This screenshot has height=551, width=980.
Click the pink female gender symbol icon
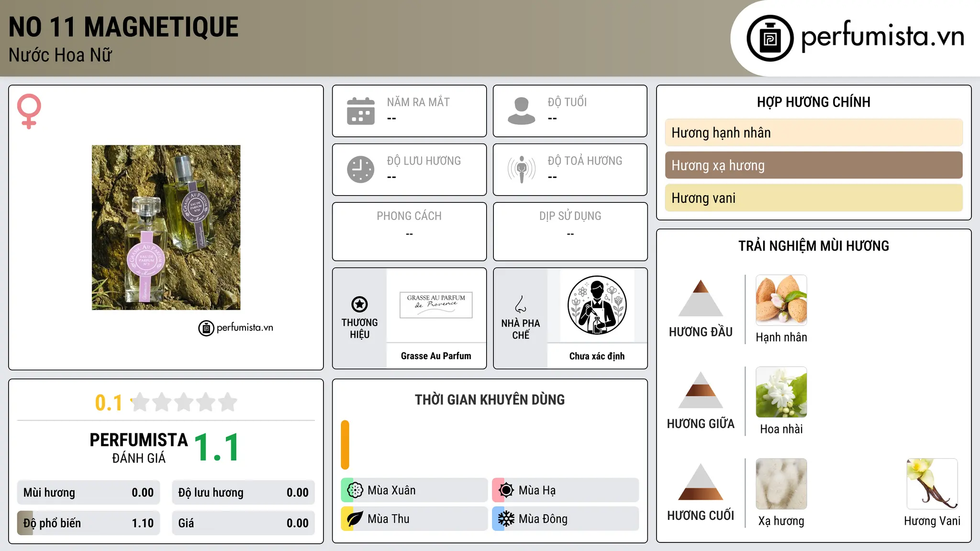click(x=29, y=111)
